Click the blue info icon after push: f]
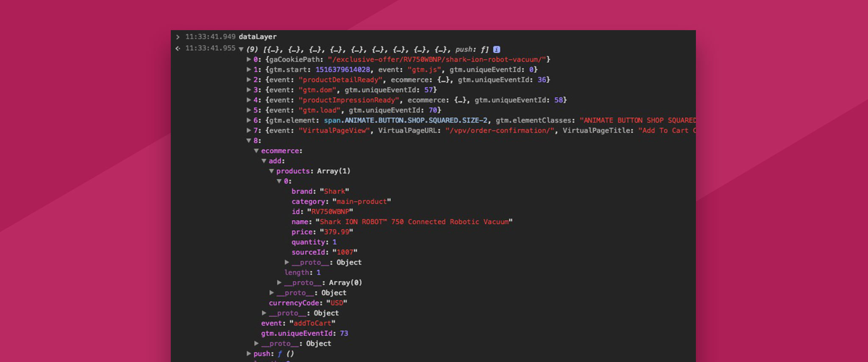The width and height of the screenshot is (868, 362). point(497,49)
